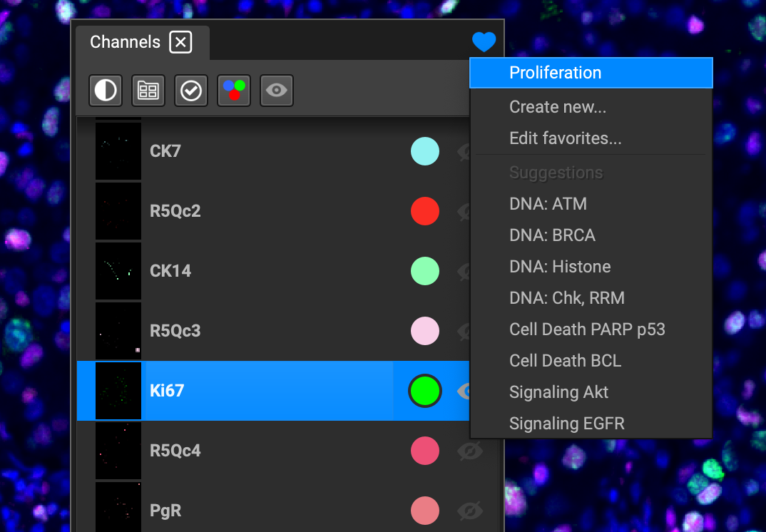Select Create new... in favorites menu

click(x=591, y=107)
